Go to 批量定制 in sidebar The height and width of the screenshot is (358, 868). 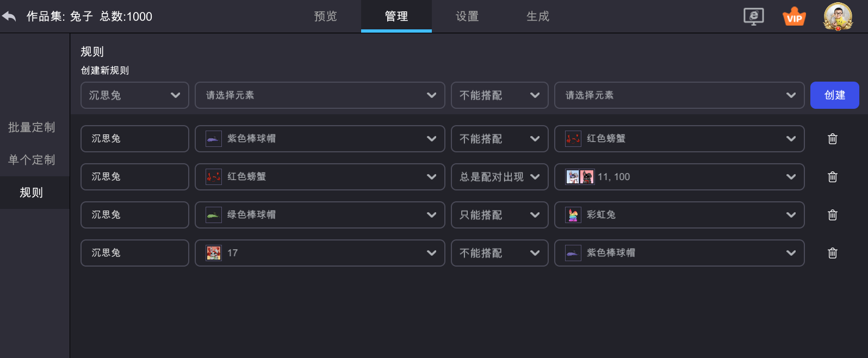tap(32, 127)
